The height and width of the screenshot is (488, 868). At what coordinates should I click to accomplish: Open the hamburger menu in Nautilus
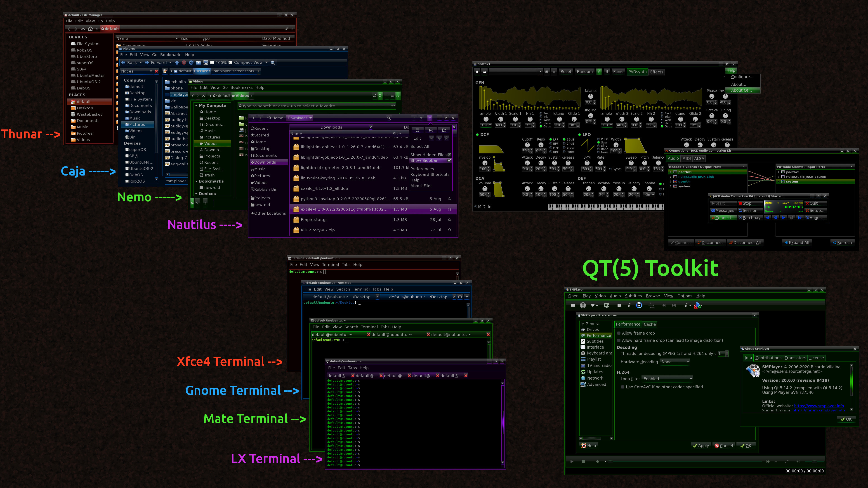click(x=430, y=118)
